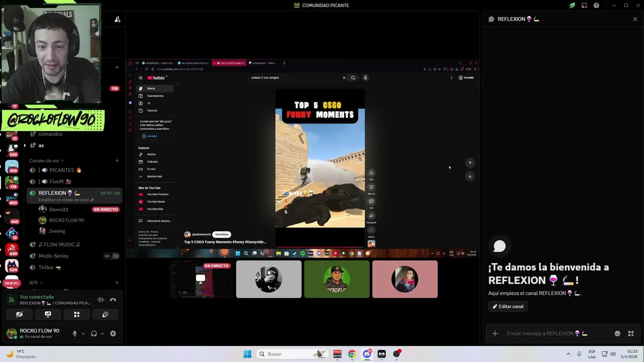Add a channel to the AFK category
The image size is (644, 362).
point(117,283)
